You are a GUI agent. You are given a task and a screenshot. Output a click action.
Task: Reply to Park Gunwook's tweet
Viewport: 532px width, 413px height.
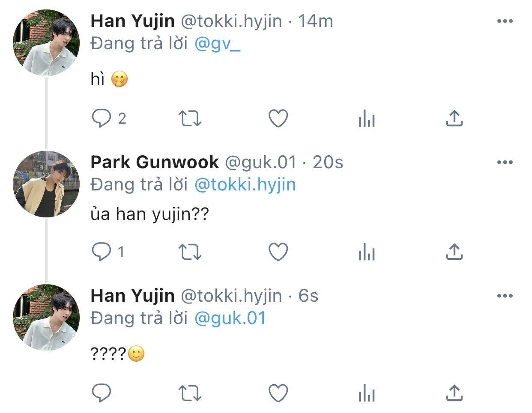(102, 252)
